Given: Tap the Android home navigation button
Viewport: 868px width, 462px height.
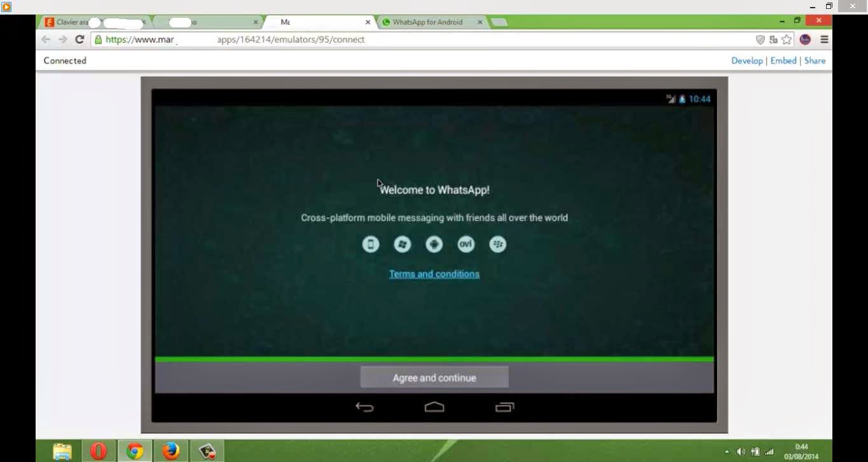Looking at the screenshot, I should coord(434,407).
